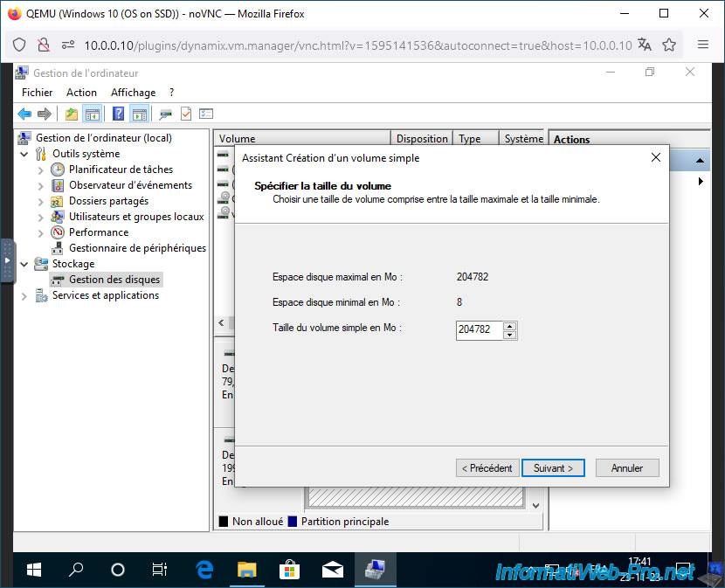Open Actions pane submenu arrow
725x588 pixels.
coord(701,182)
